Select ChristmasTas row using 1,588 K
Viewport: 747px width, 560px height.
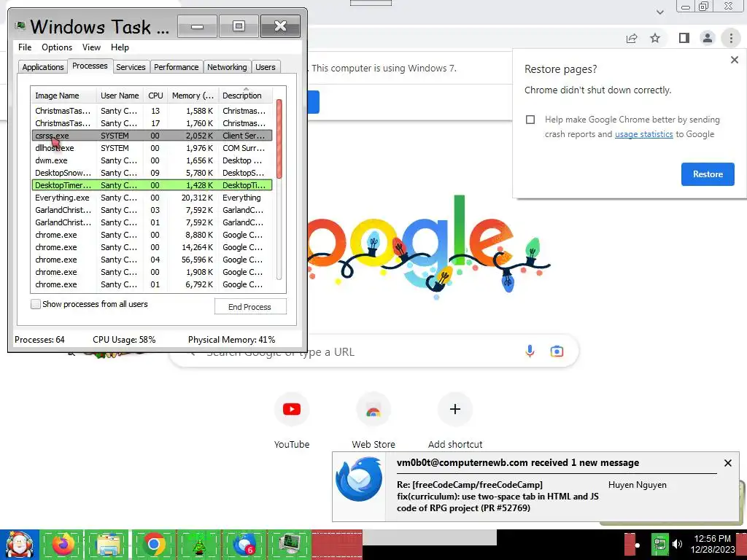152,111
